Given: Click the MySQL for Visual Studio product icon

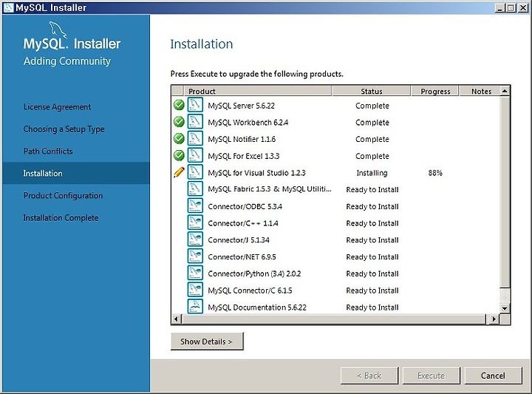Looking at the screenshot, I should [195, 172].
